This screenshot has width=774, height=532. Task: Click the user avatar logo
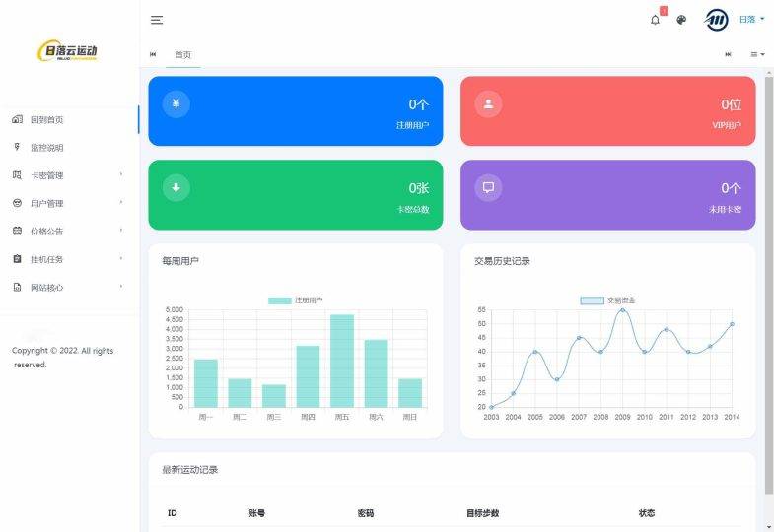pyautogui.click(x=717, y=20)
